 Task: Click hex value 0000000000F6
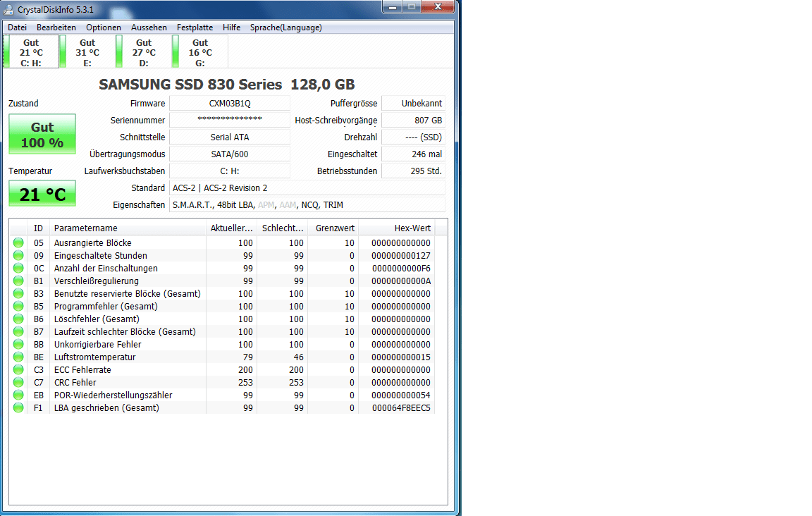point(401,268)
